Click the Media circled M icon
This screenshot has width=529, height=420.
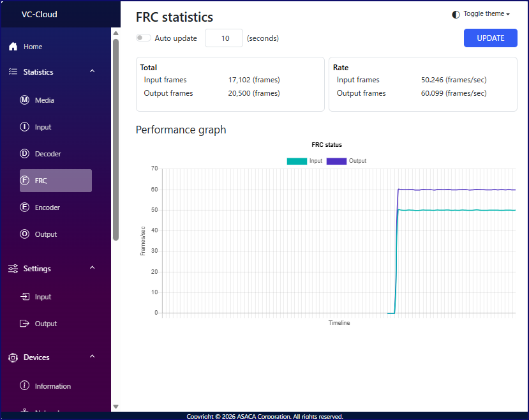(x=25, y=100)
